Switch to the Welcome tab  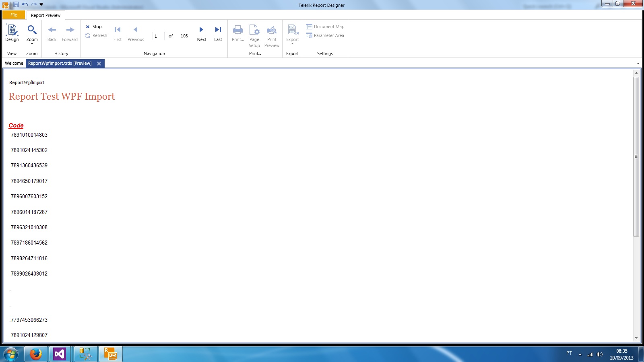[x=14, y=63]
